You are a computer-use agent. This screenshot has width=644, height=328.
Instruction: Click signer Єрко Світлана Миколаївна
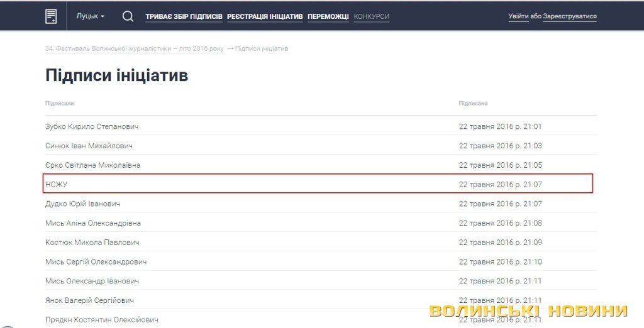point(92,165)
